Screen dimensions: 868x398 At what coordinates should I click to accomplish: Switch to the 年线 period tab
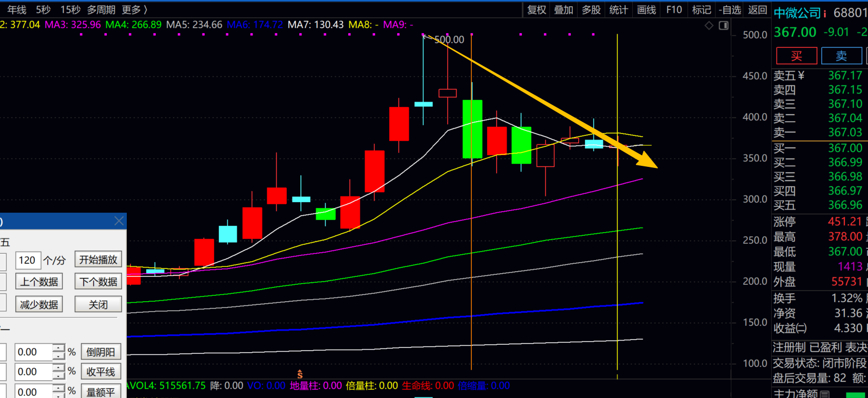17,10
